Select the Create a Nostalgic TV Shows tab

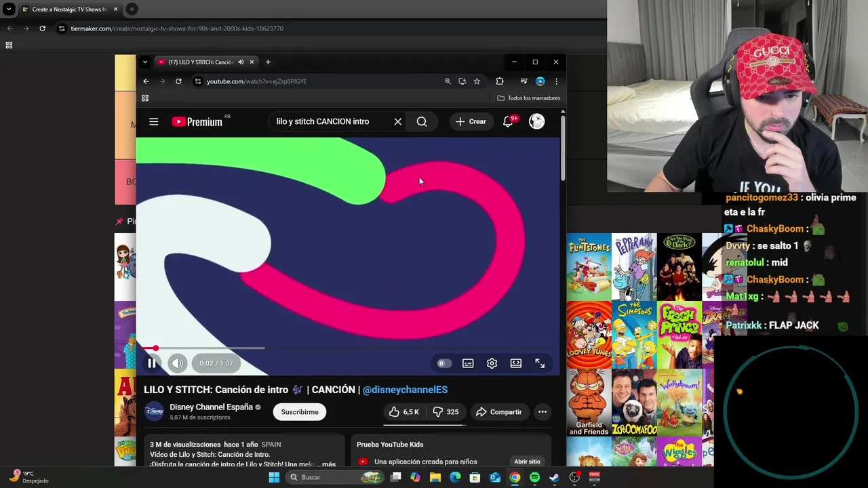(x=70, y=9)
